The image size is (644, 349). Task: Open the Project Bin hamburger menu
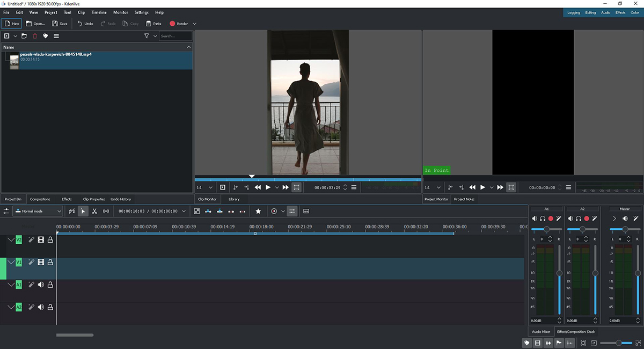point(56,36)
